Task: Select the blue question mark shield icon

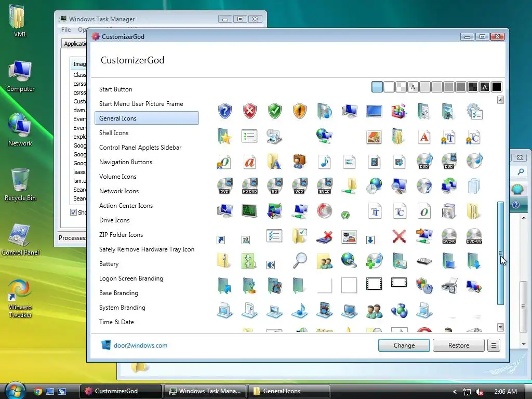Action: click(x=224, y=111)
